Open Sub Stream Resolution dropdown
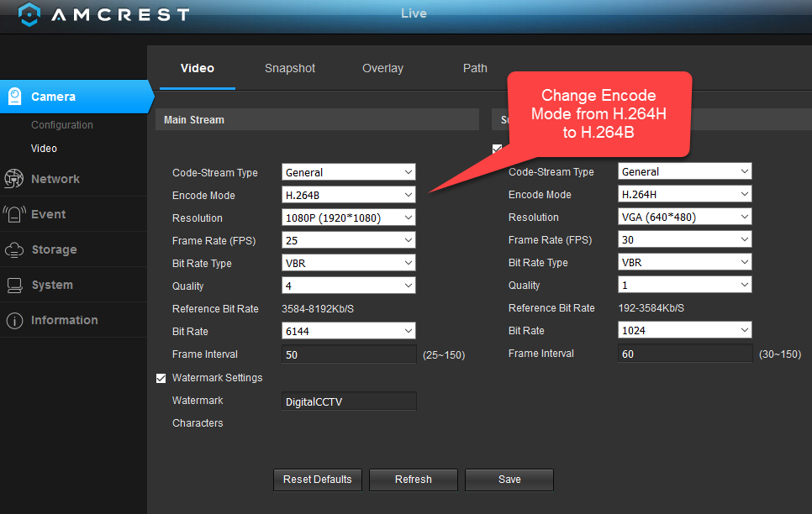The width and height of the screenshot is (812, 514). [x=684, y=218]
